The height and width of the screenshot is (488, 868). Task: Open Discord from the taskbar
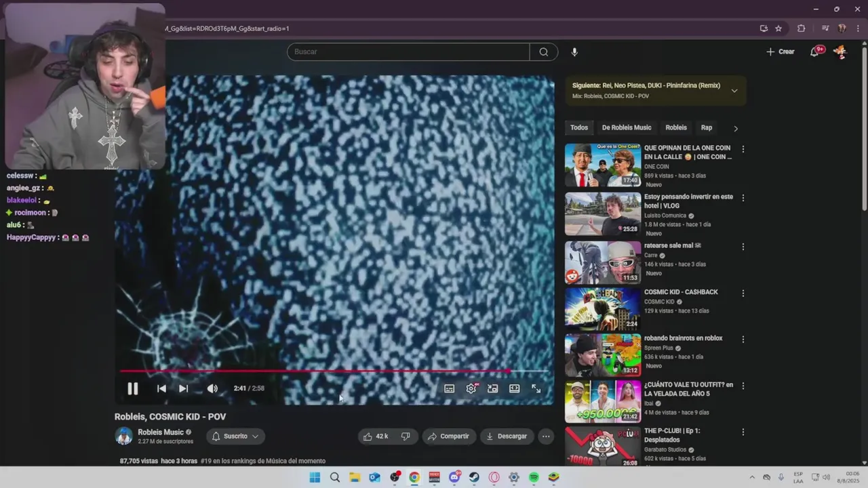point(454,477)
